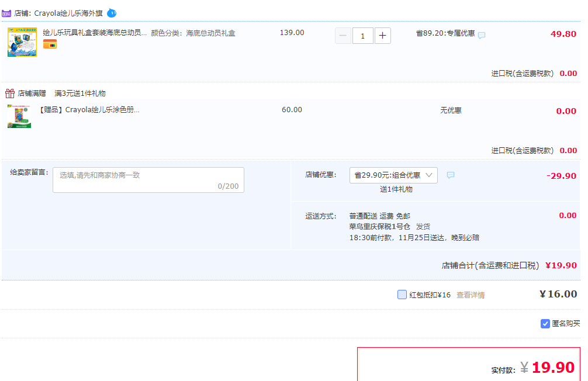Click the quantity input showing 1
Viewport: 588px width, 381px height.
point(362,36)
